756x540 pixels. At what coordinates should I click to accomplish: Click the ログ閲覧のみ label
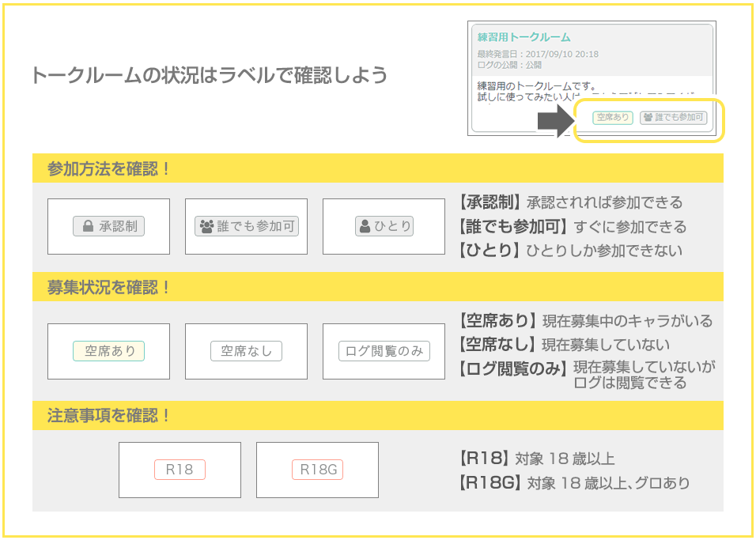click(x=384, y=351)
